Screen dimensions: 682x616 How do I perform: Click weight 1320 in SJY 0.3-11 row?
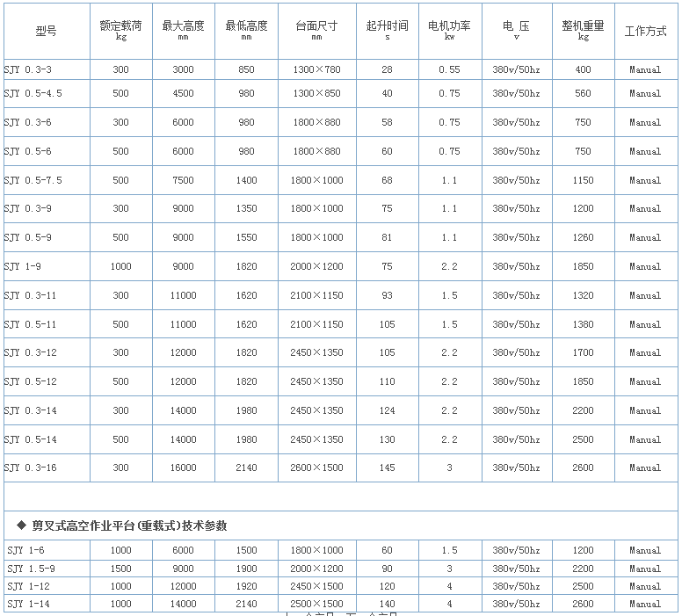click(583, 295)
